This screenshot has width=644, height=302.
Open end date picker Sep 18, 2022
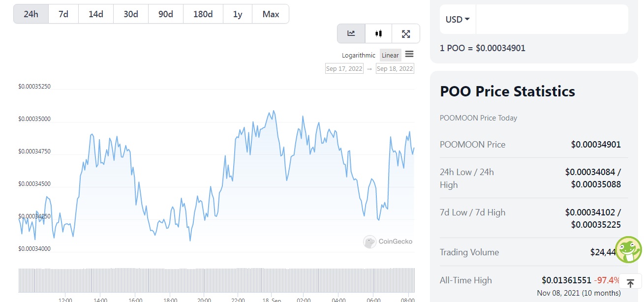tap(395, 68)
